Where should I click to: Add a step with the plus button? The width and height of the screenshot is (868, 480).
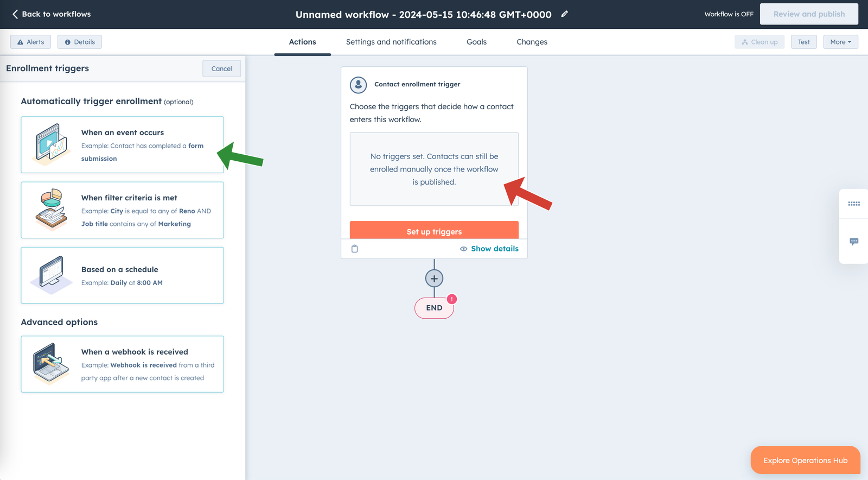(434, 279)
